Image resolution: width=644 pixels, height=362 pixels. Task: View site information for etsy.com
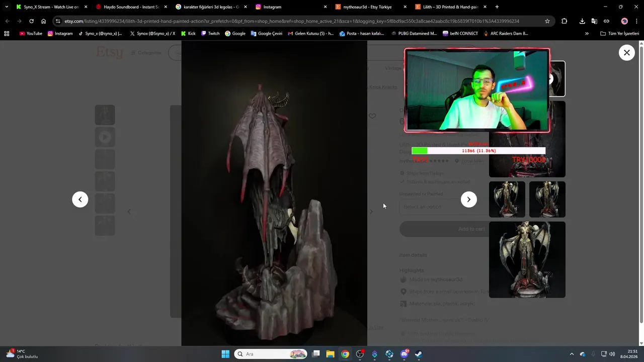click(x=58, y=21)
